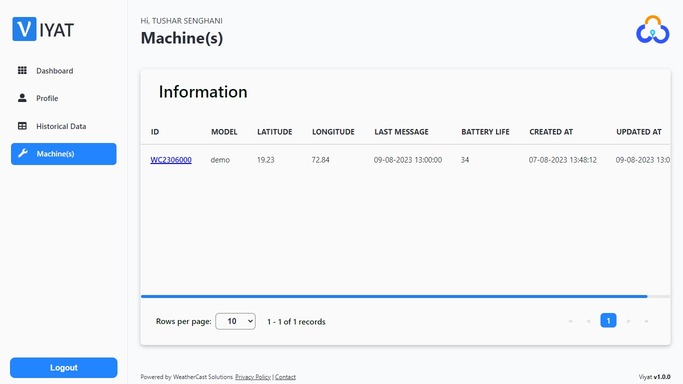The height and width of the screenshot is (384, 683).
Task: Click the cloud logo at top right
Action: [x=653, y=30]
